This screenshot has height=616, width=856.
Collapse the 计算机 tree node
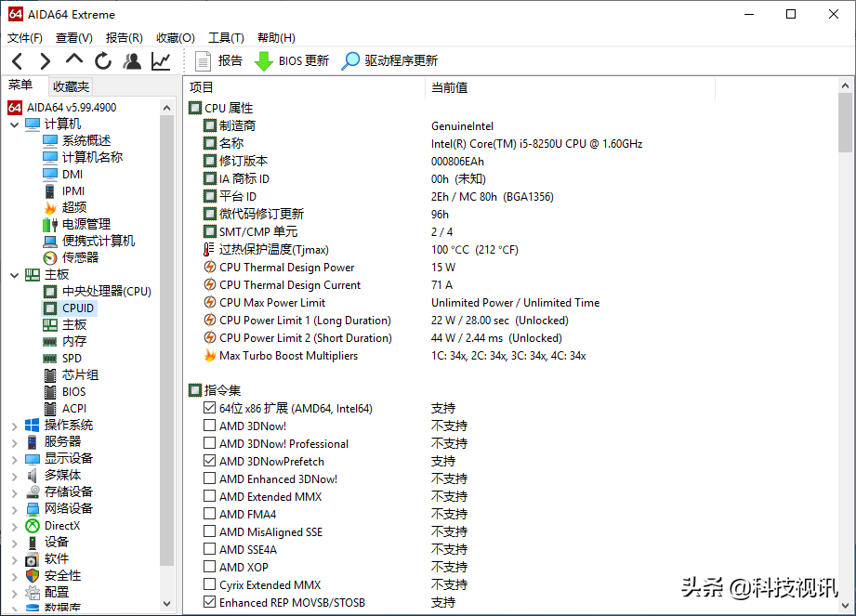pos(14,125)
